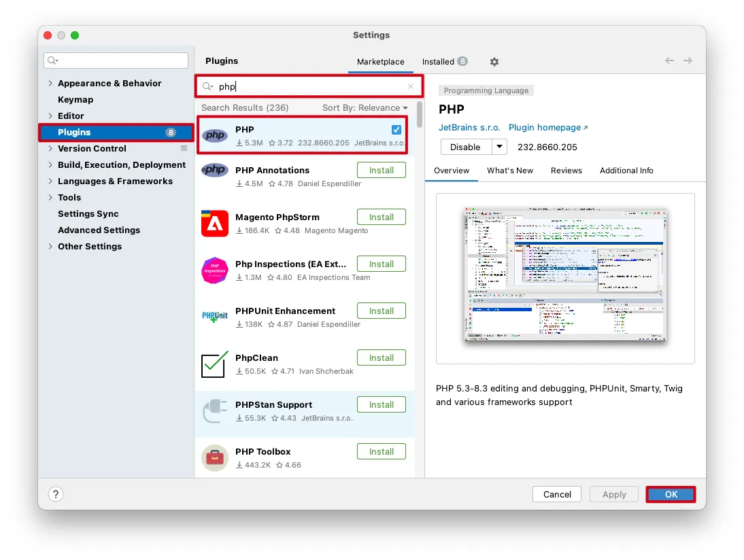Select the PHPUnit Enhancement plugin icon
Viewport: 744px width, 560px height.
(x=215, y=317)
